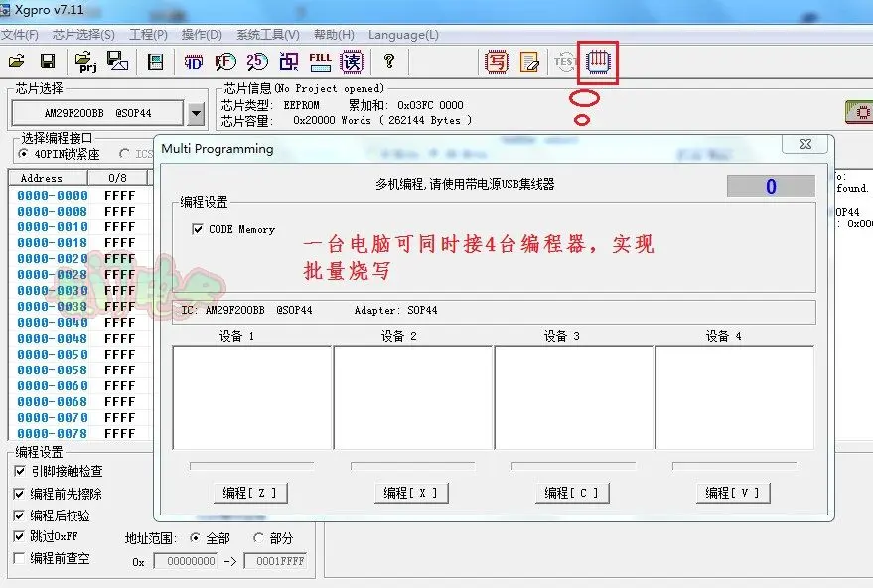Click the 设备 3 progress bar
This screenshot has height=588, width=873.
coord(573,466)
